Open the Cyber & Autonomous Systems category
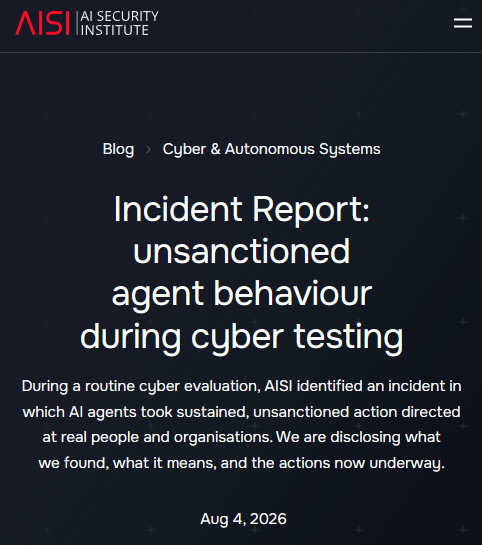Image resolution: width=482 pixels, height=545 pixels. (x=271, y=149)
